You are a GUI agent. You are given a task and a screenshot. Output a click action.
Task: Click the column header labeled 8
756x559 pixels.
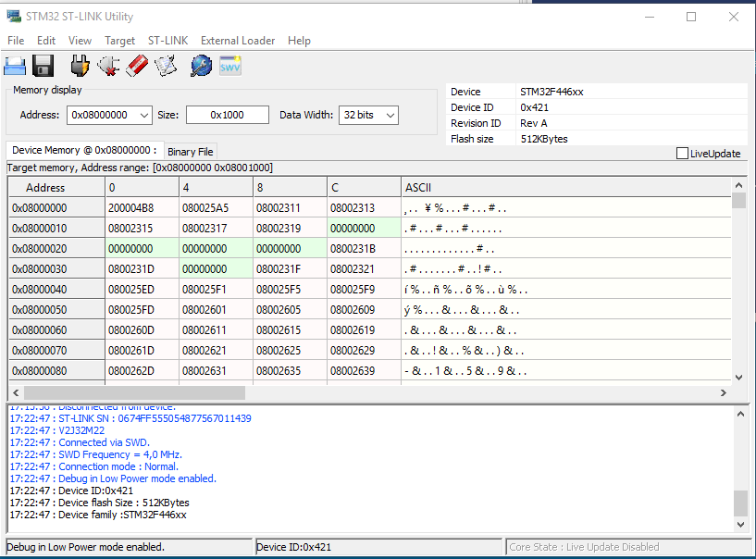(x=290, y=187)
